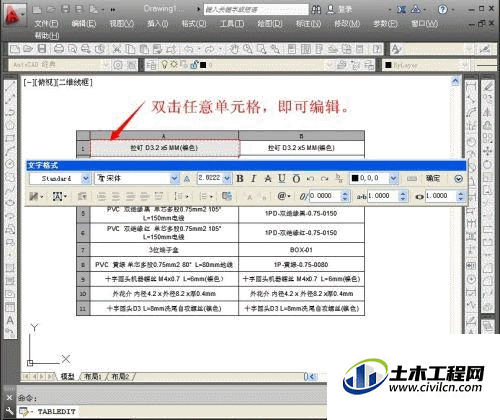Click the Save icon in the standard toolbar
500x420 pixels.
(x=42, y=49)
